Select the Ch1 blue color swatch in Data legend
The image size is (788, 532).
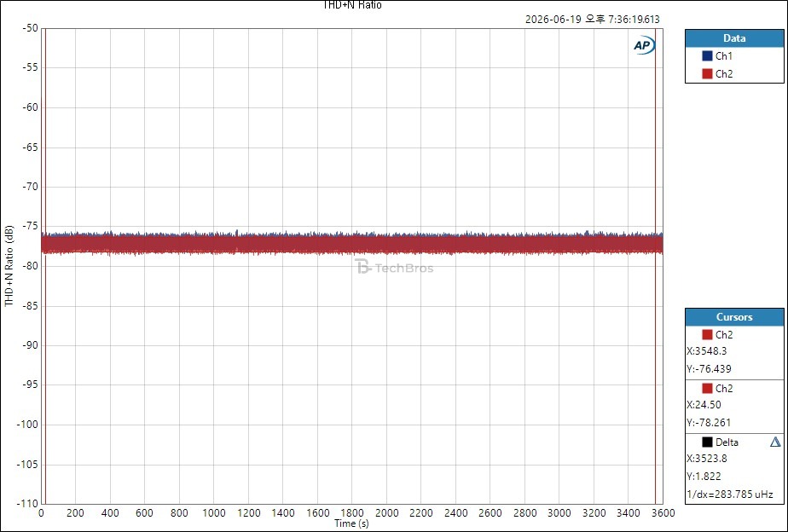(707, 55)
